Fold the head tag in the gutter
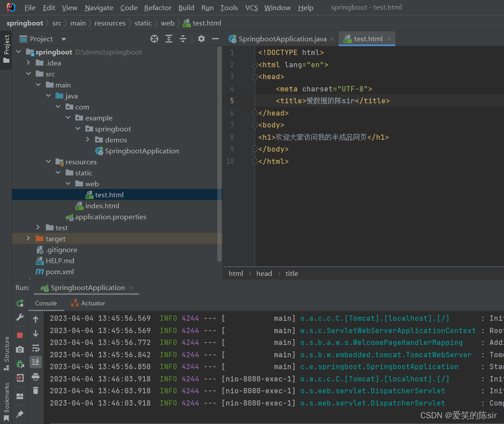The width and height of the screenshot is (504, 424). [255, 77]
